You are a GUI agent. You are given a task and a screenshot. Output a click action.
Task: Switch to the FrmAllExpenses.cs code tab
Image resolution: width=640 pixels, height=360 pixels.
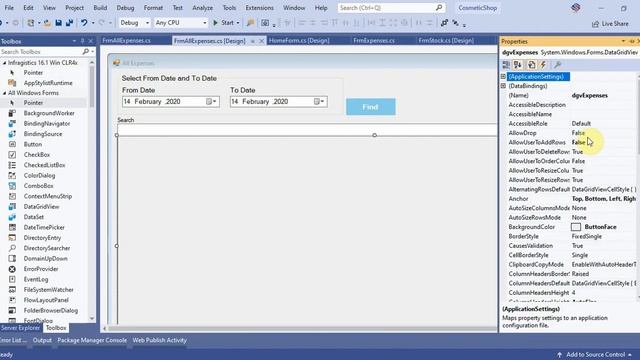coord(127,40)
